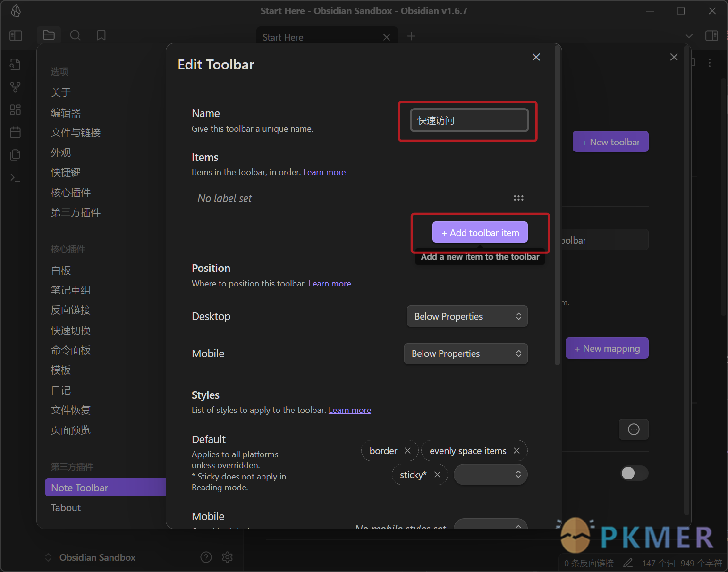Close the settings window
The height and width of the screenshot is (572, 728).
674,57
